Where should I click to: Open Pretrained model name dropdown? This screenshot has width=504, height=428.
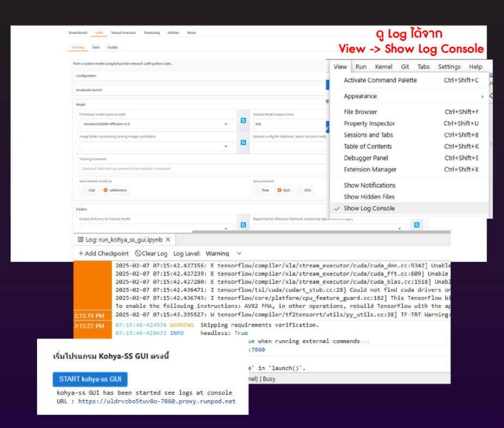pyautogui.click(x=226, y=124)
